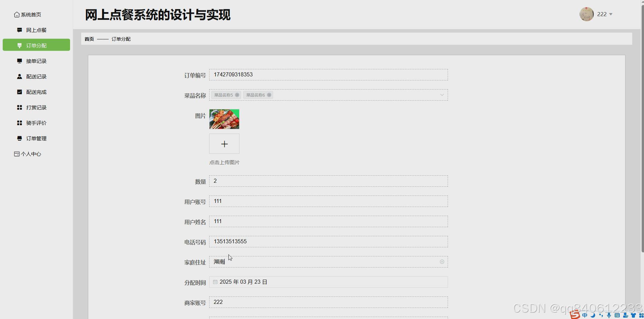644x319 pixels.
Task: Remove the 菜品名称5 tag with its x
Action: [x=237, y=95]
